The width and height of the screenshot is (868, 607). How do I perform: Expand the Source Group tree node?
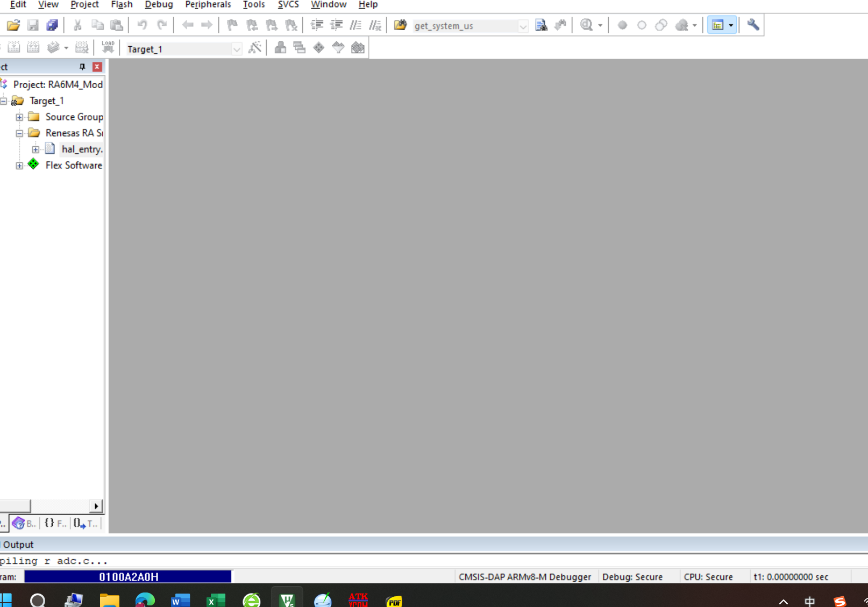[19, 117]
